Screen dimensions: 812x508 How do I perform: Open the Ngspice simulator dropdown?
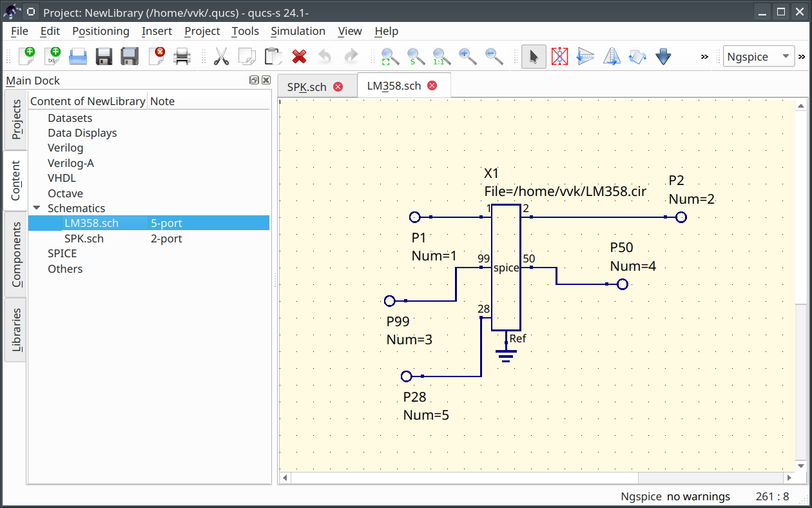point(759,57)
